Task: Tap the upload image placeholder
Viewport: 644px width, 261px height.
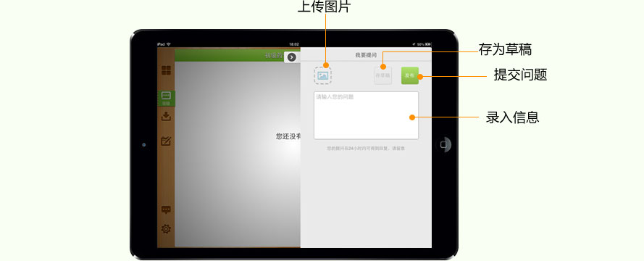Action: click(x=323, y=75)
